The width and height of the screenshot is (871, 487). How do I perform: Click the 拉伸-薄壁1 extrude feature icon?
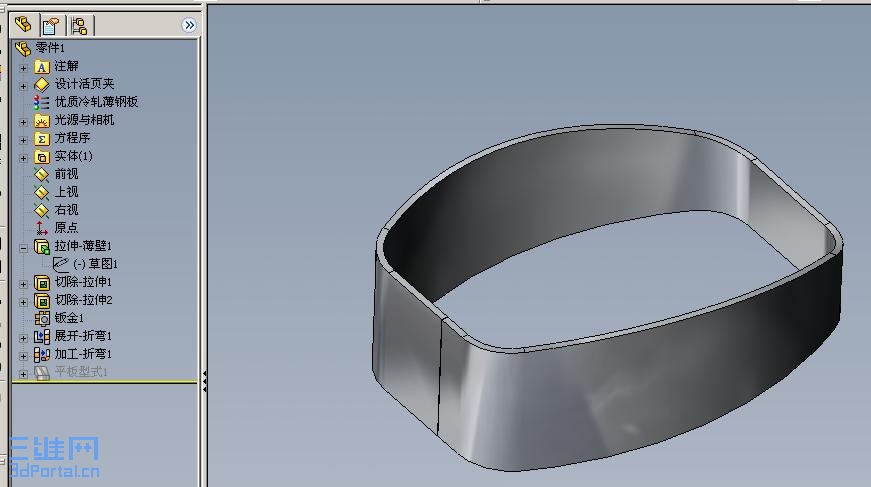tap(42, 247)
